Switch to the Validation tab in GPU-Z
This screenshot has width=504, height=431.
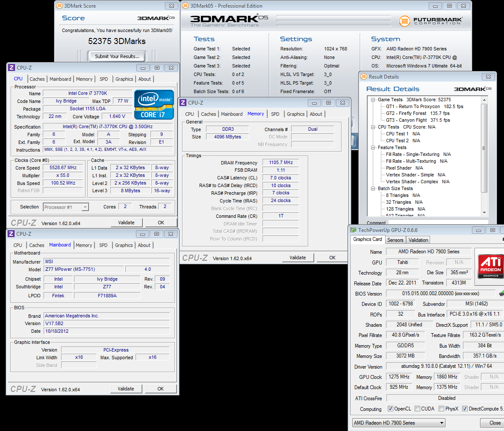tap(418, 240)
